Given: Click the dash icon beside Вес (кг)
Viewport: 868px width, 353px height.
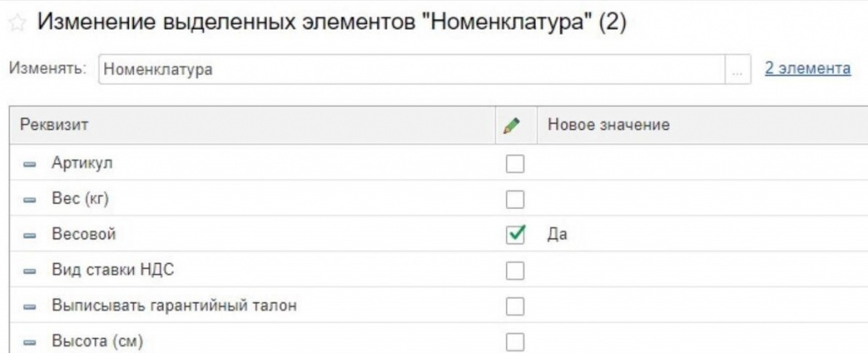Looking at the screenshot, I should click(x=31, y=199).
